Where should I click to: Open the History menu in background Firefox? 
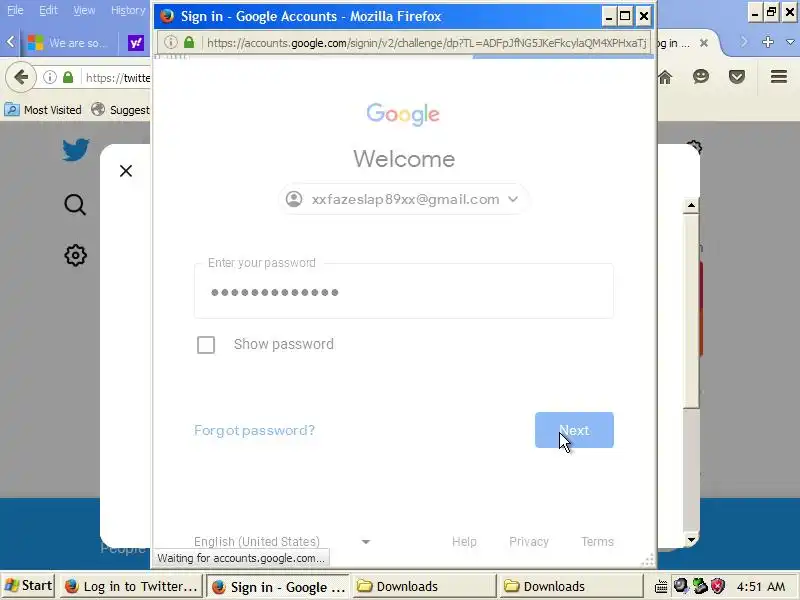[128, 10]
